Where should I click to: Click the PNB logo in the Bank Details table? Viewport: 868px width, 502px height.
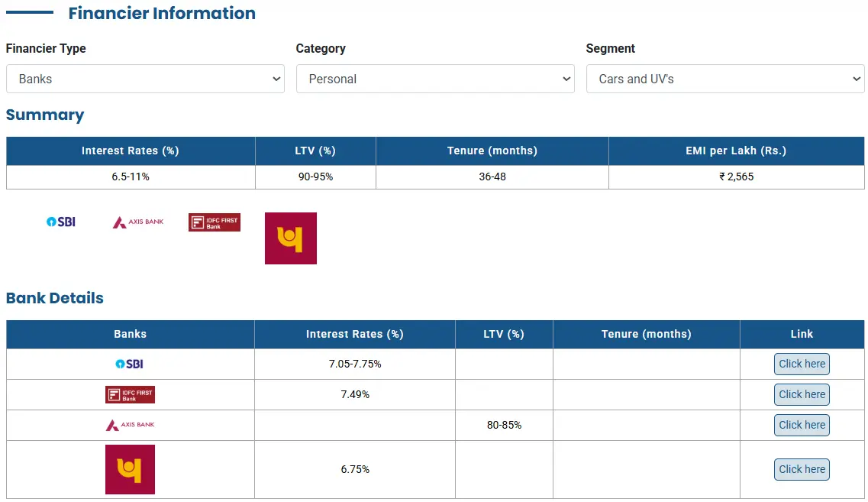[x=130, y=469]
